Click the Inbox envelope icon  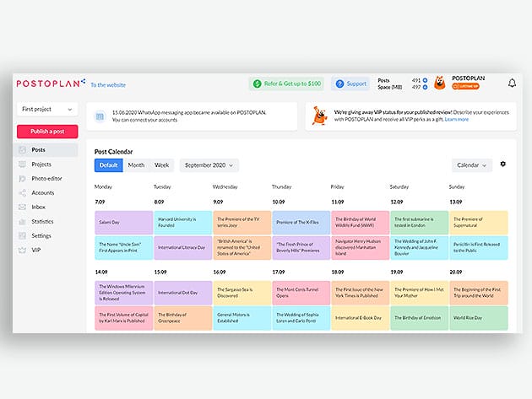[x=23, y=207]
